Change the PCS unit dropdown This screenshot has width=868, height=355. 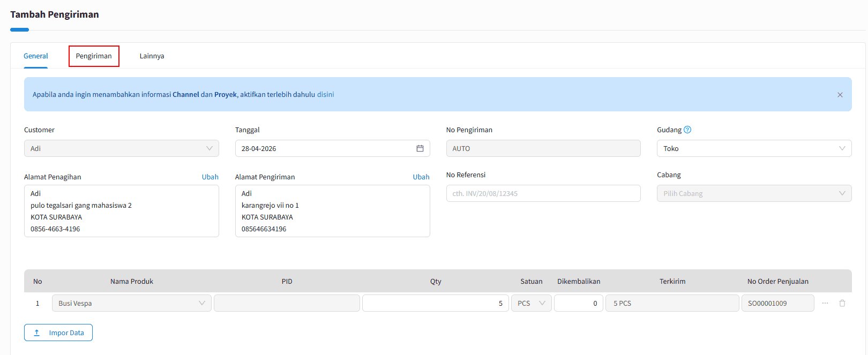(x=531, y=303)
